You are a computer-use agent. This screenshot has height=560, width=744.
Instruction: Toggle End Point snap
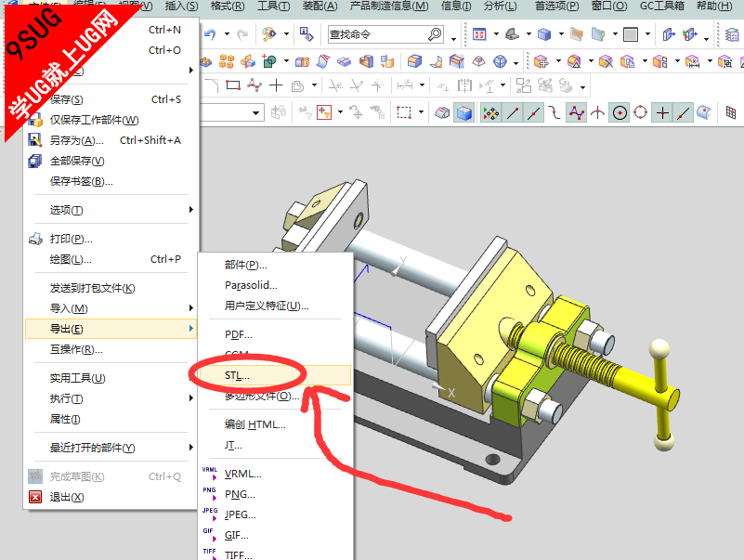[513, 113]
